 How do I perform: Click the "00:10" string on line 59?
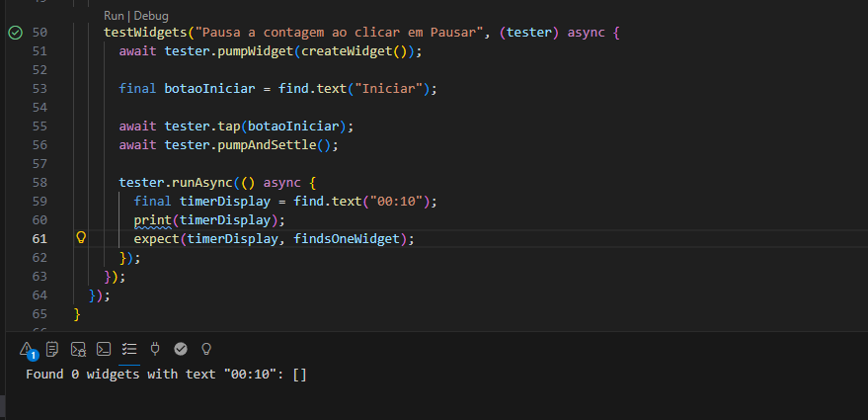pos(396,202)
